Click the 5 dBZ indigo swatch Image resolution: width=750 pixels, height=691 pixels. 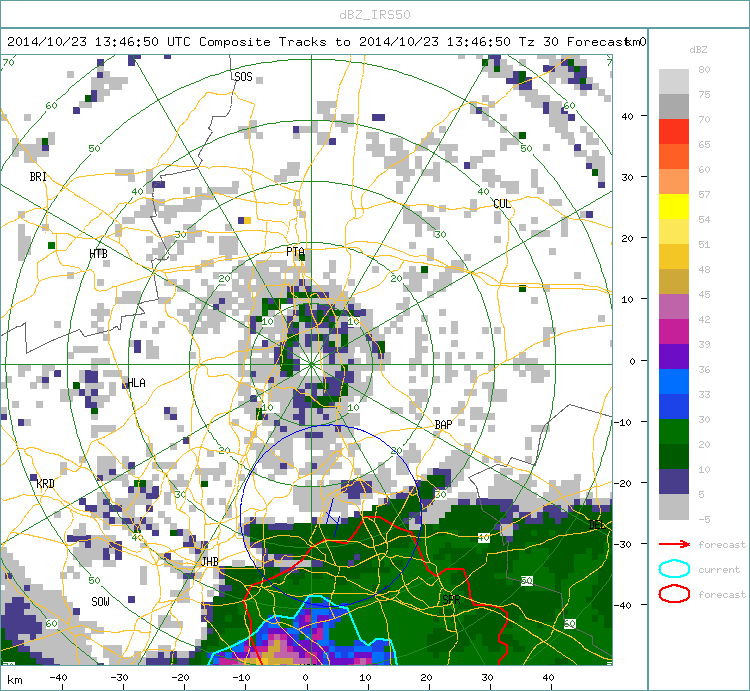pos(674,482)
